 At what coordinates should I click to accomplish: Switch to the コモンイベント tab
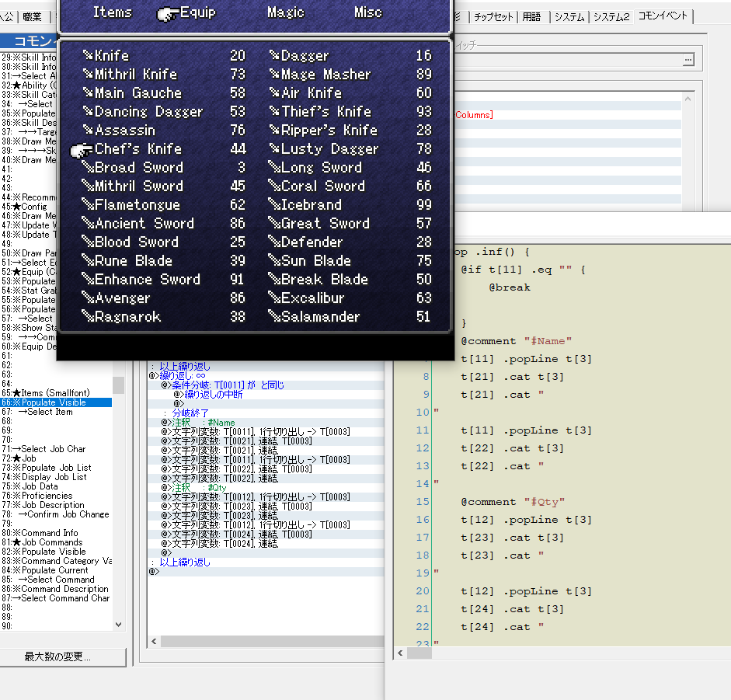pyautogui.click(x=663, y=16)
